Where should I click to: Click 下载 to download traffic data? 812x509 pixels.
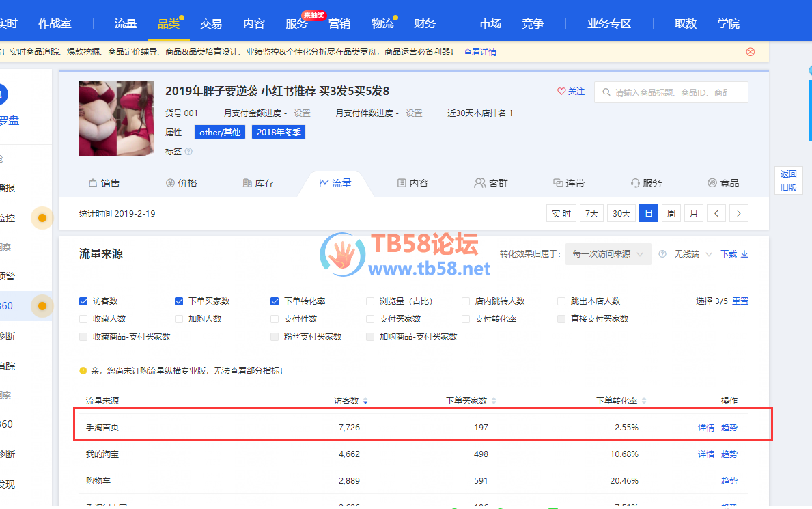pyautogui.click(x=729, y=254)
